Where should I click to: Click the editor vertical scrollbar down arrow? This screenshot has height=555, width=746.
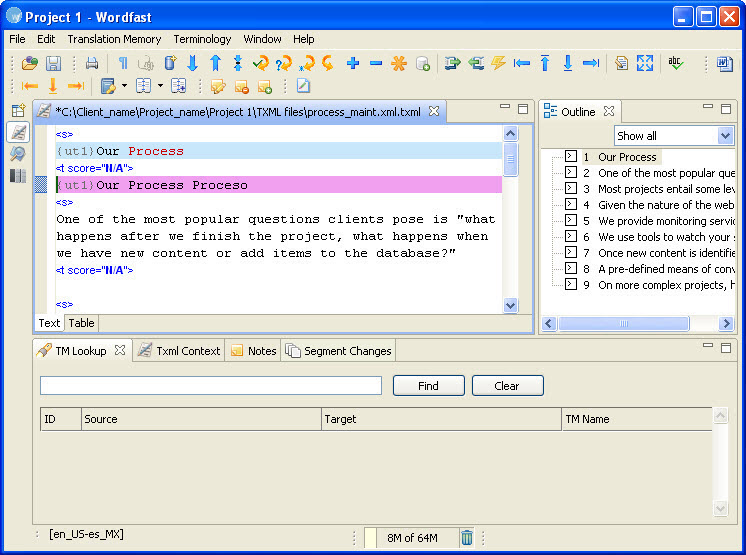pyautogui.click(x=510, y=305)
